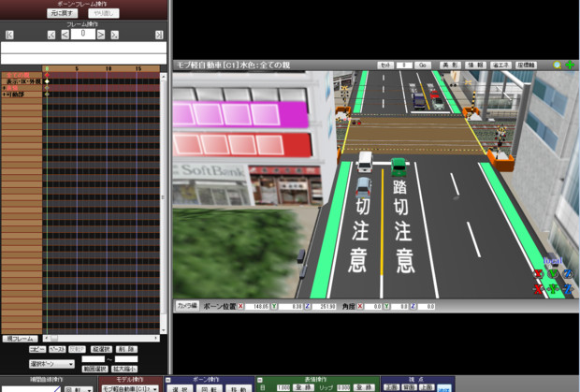Click the やり直し redo button
580x392 pixels.
pyautogui.click(x=104, y=13)
